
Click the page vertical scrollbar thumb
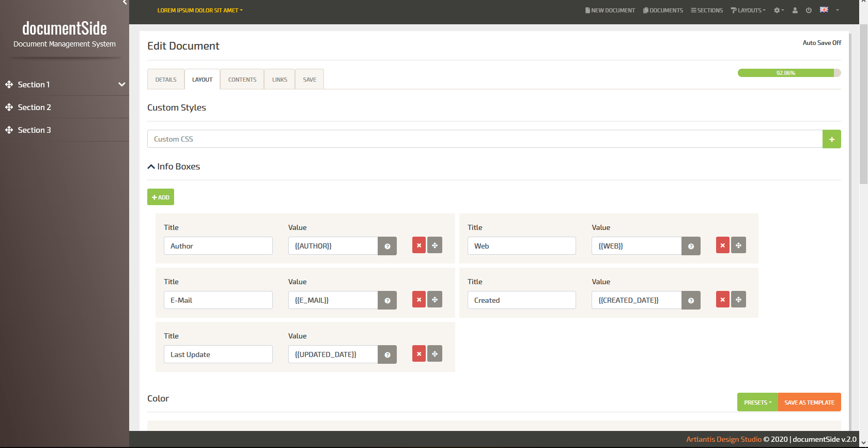863,103
